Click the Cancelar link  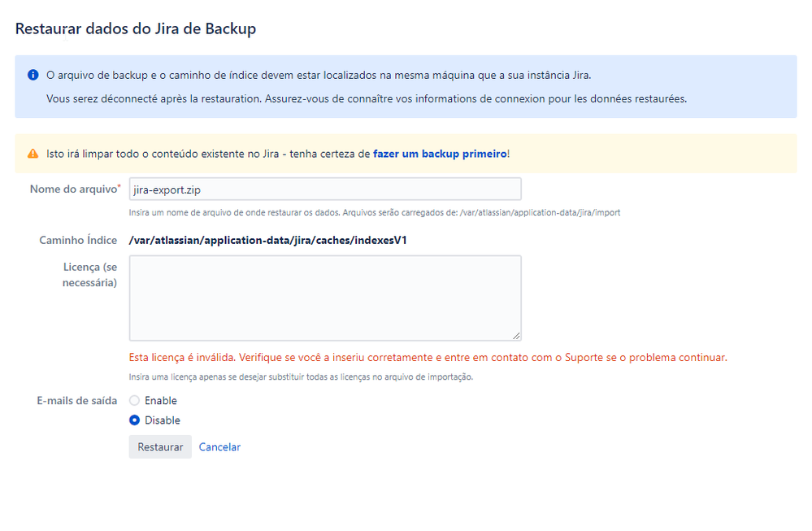click(x=219, y=447)
